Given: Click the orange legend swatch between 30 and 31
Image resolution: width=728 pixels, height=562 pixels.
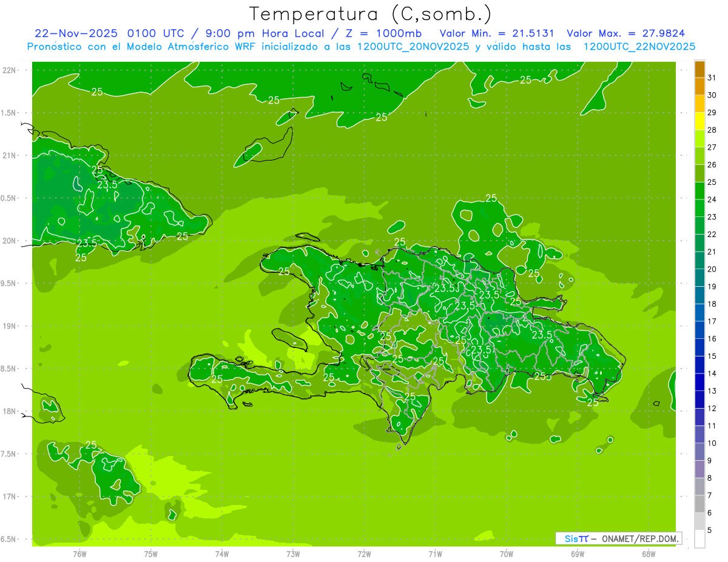Looking at the screenshot, I should click(x=699, y=87).
